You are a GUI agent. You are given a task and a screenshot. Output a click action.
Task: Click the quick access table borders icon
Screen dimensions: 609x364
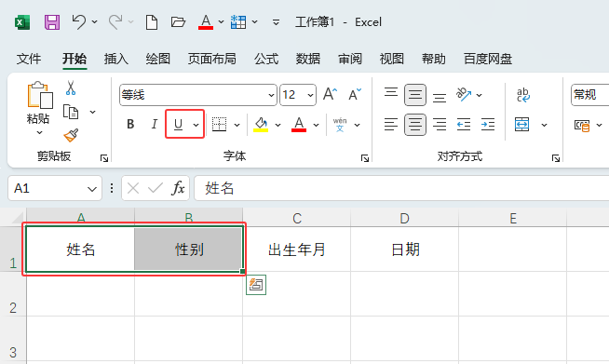[238, 21]
